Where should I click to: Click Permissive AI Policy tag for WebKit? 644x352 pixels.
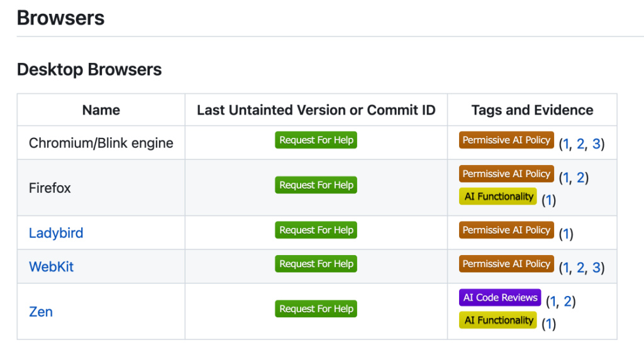[506, 264]
